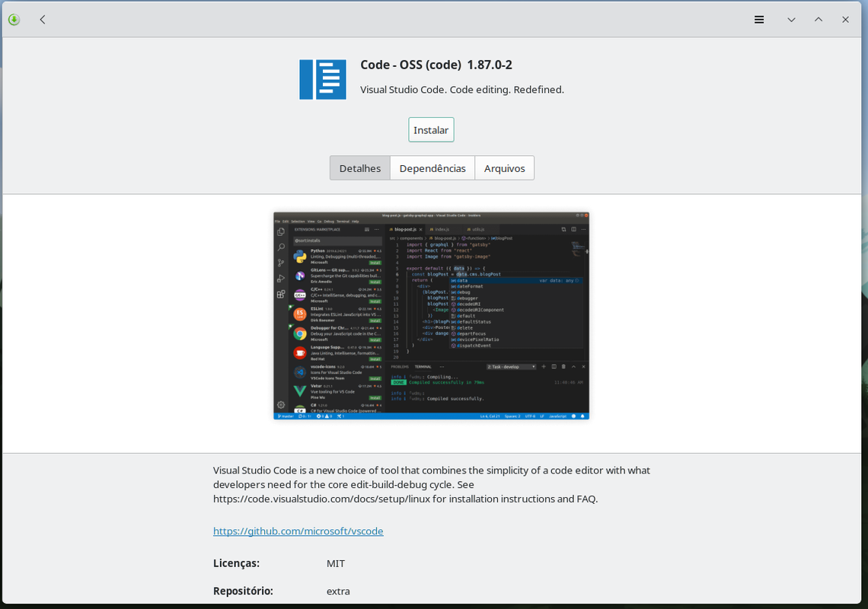Enlarge the VS Code screenshot preview
Image resolution: width=868 pixels, height=609 pixels.
click(431, 316)
